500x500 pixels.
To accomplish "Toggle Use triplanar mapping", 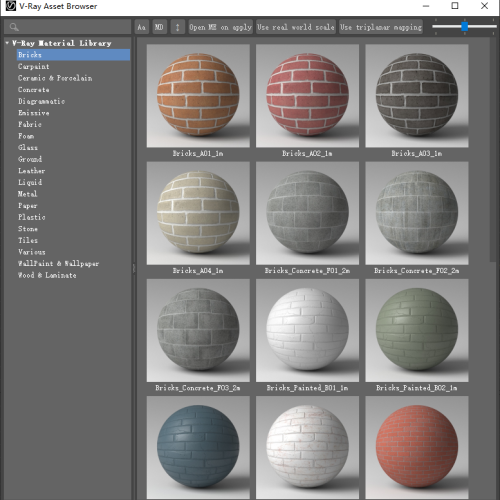I will 381,27.
